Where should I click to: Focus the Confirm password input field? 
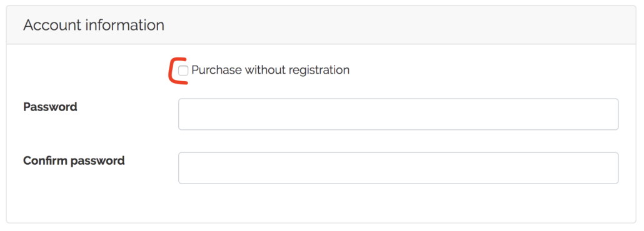click(398, 168)
